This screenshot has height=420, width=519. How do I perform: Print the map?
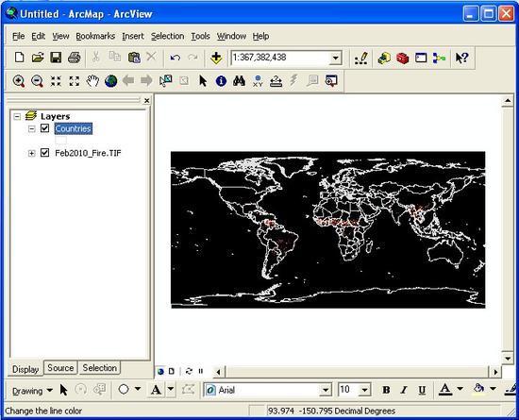click(x=75, y=58)
